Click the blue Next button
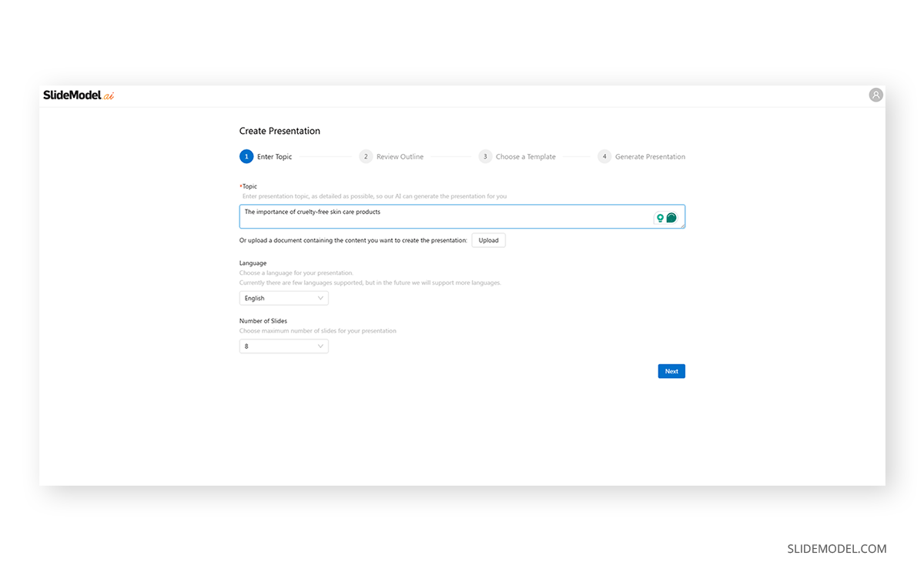This screenshot has width=924, height=572. (x=671, y=371)
